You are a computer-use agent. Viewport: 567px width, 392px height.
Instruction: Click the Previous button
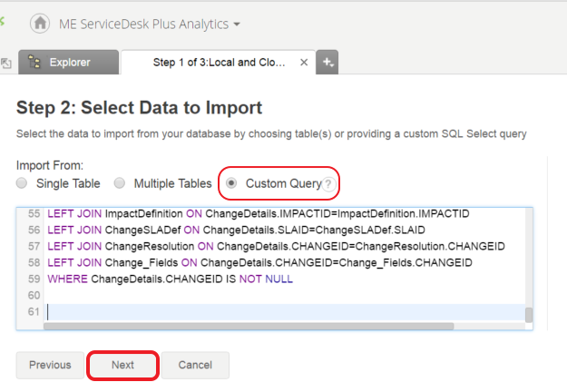[50, 365]
